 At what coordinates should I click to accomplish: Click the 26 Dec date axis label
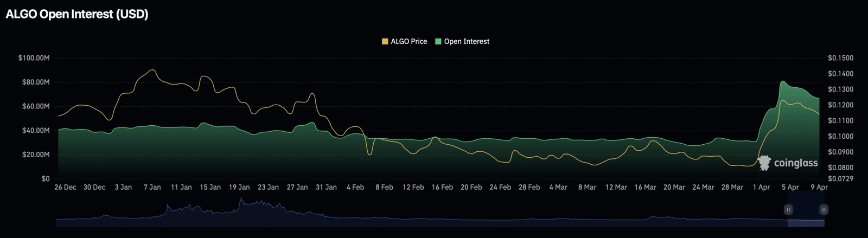click(x=65, y=187)
